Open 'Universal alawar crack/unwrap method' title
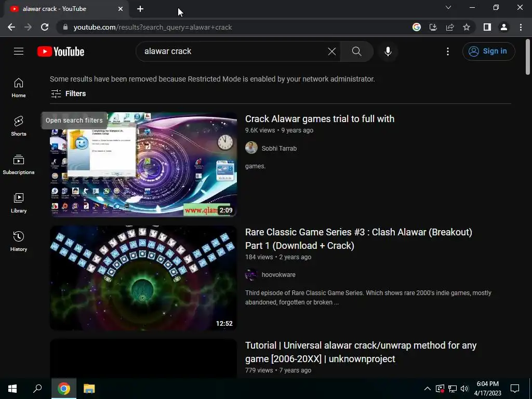 point(361,352)
